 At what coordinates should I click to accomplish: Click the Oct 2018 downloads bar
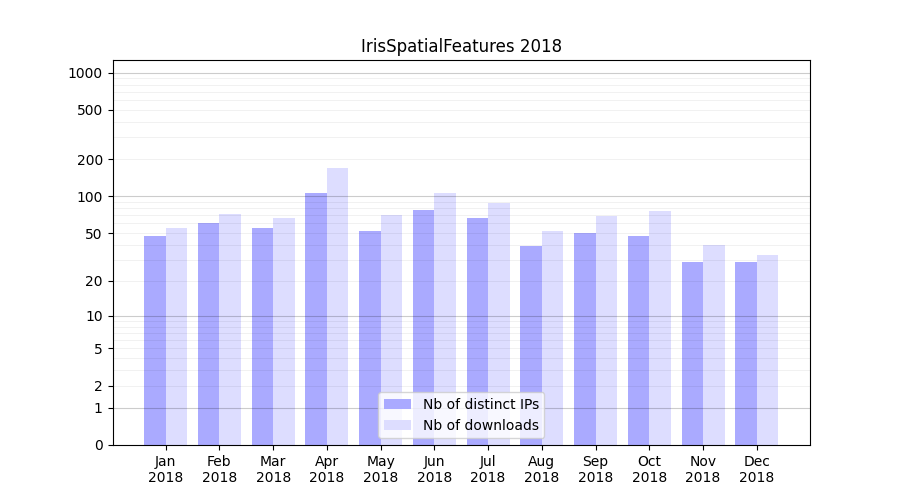coord(660,328)
